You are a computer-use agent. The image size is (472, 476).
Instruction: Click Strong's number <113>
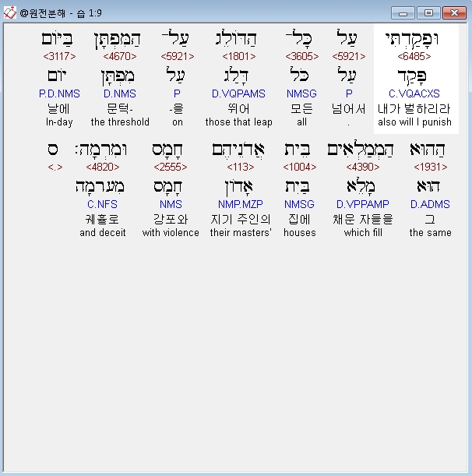click(x=241, y=167)
